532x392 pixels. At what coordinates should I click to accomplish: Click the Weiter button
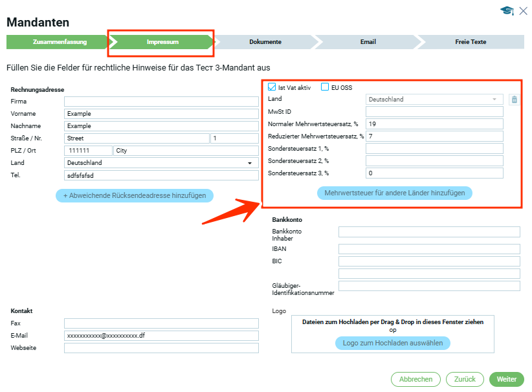pos(507,379)
